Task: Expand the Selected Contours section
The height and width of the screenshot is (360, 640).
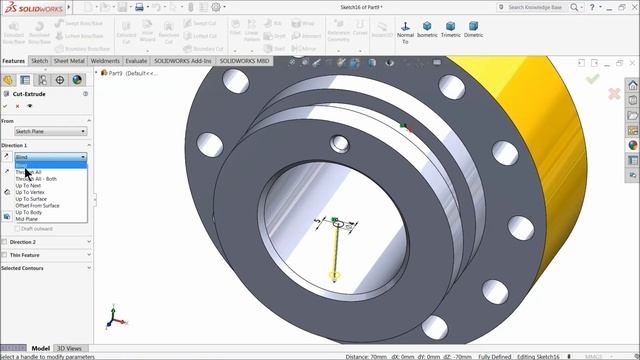Action: tap(89, 268)
